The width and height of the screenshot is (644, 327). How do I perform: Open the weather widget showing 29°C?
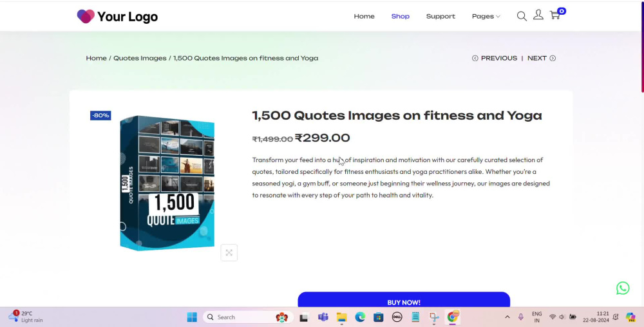click(x=26, y=317)
